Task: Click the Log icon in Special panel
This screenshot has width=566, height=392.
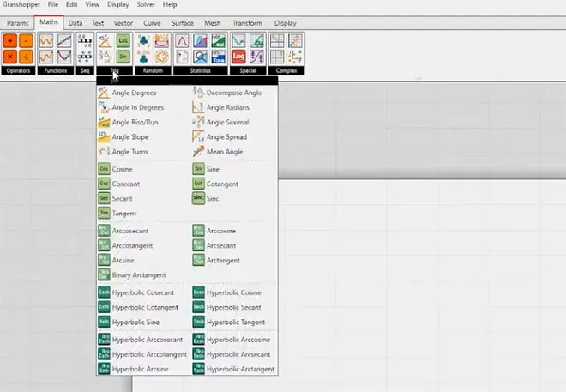Action: click(x=238, y=57)
